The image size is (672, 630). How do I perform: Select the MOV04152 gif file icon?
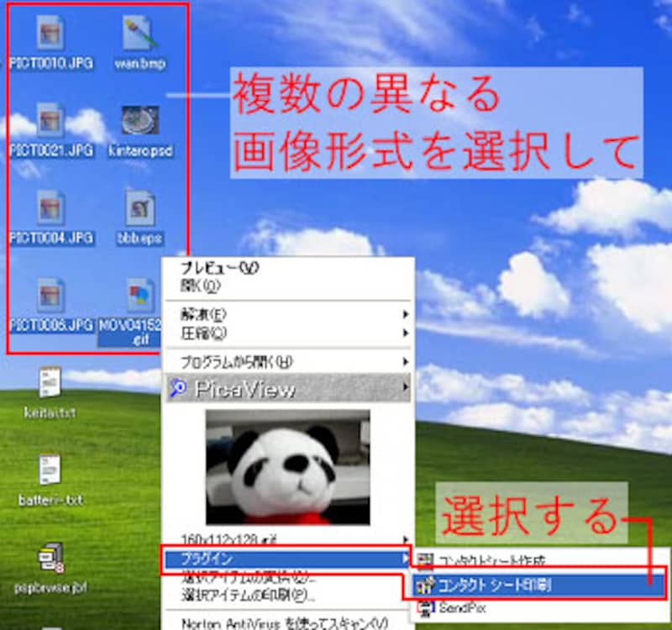coord(140,296)
